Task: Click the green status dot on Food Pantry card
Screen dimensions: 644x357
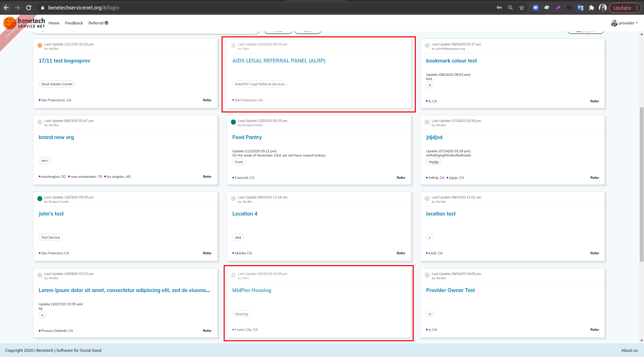Action: [233, 122]
